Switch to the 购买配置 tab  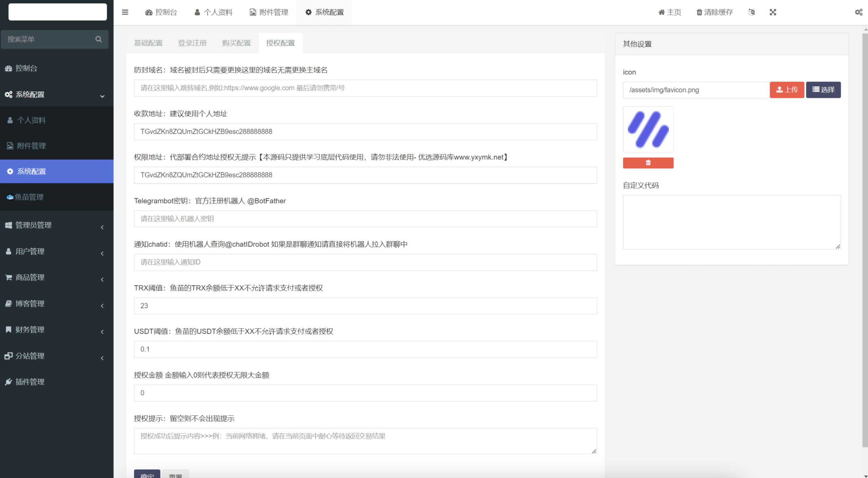(x=236, y=43)
